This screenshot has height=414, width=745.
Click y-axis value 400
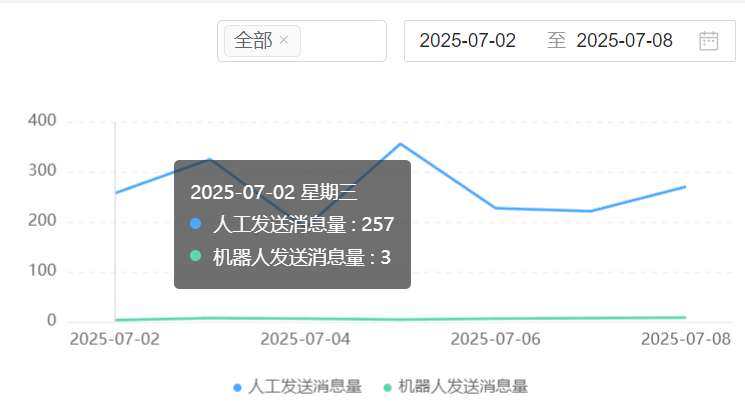[42, 120]
